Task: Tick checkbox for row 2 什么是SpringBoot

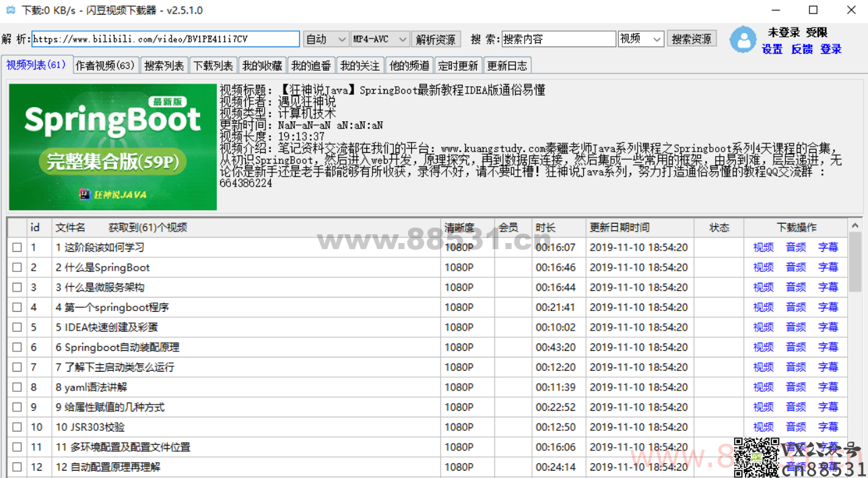Action: click(17, 268)
